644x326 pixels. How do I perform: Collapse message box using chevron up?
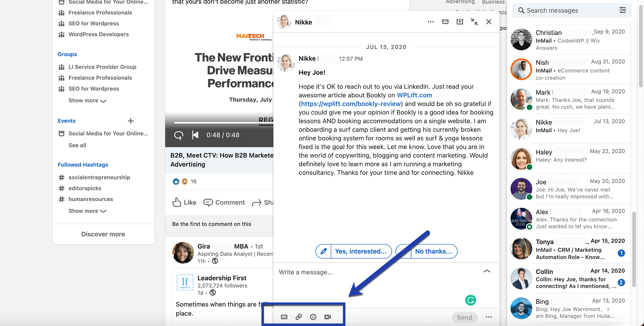(487, 271)
